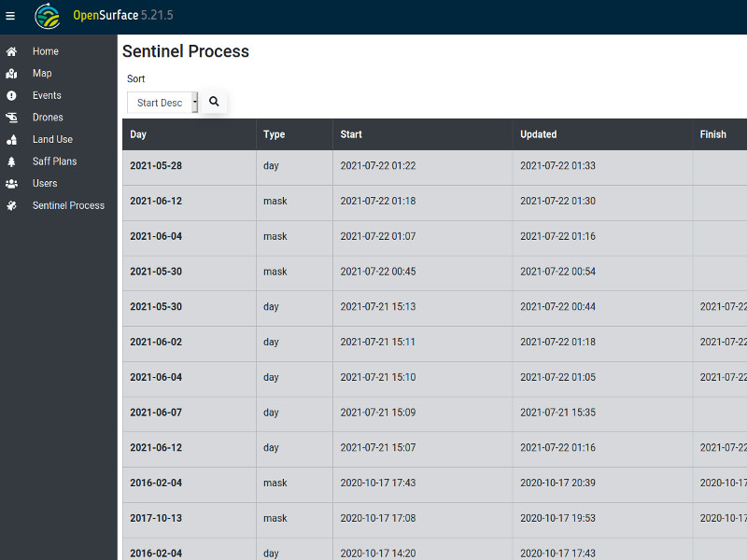Select start time 2021-07-22 01:18
Viewport: 747px width, 560px height.
pyautogui.click(x=378, y=201)
